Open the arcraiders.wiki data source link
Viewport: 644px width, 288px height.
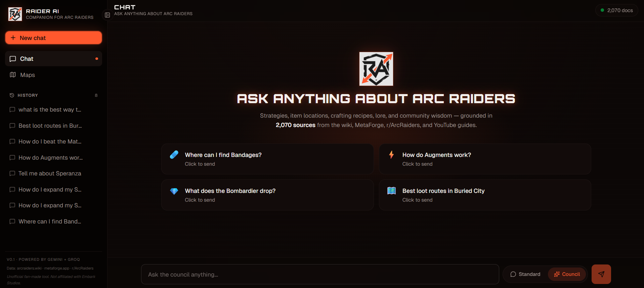(x=29, y=268)
